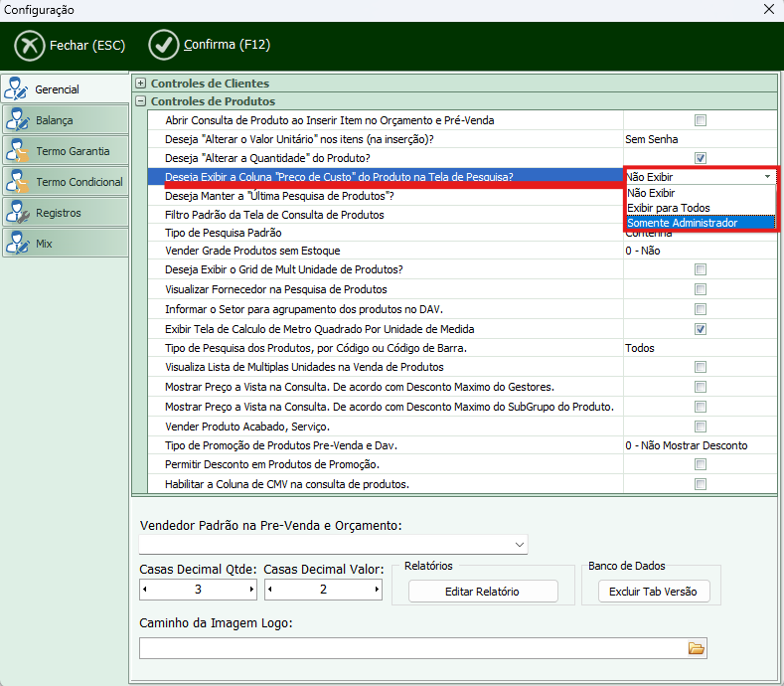Screen dimensions: 784x686
Task: Click the Excluir Tab Versão button
Action: tap(653, 592)
